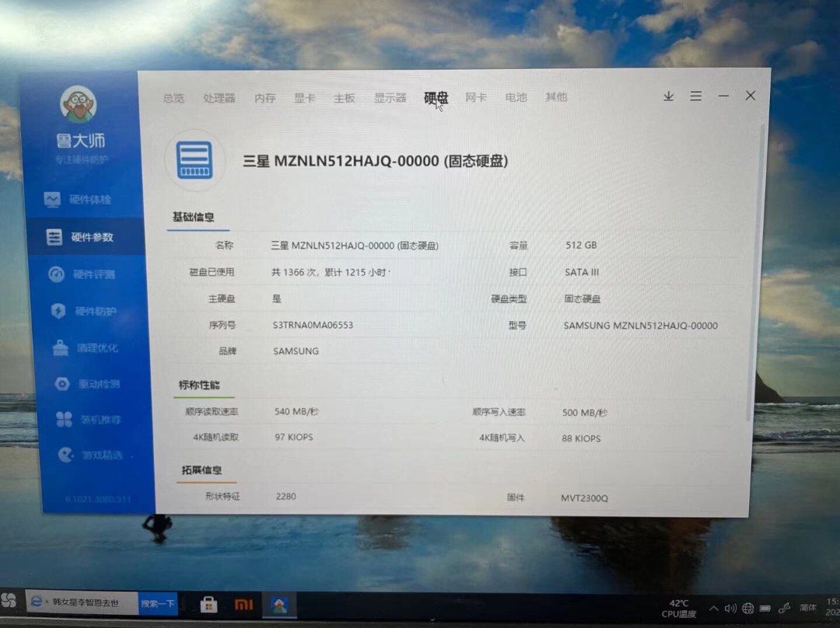Viewport: 840px width, 628px height.
Task: Click the volume icon in system tray
Action: (730, 609)
